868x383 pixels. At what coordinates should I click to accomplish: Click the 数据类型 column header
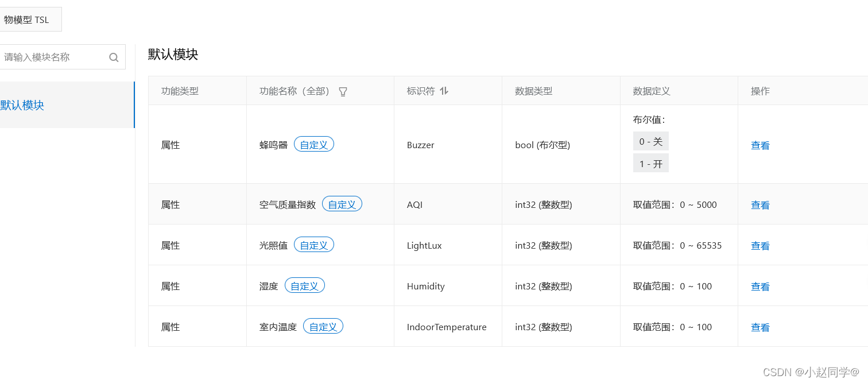pyautogui.click(x=532, y=91)
